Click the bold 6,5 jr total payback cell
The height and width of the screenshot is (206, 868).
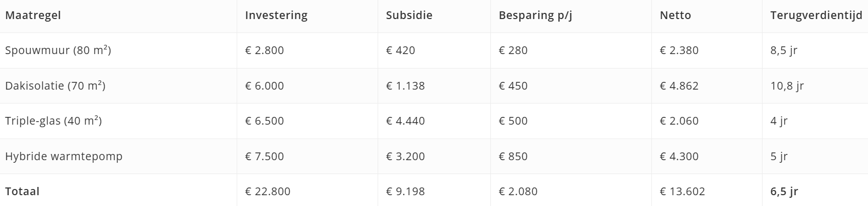coord(784,192)
